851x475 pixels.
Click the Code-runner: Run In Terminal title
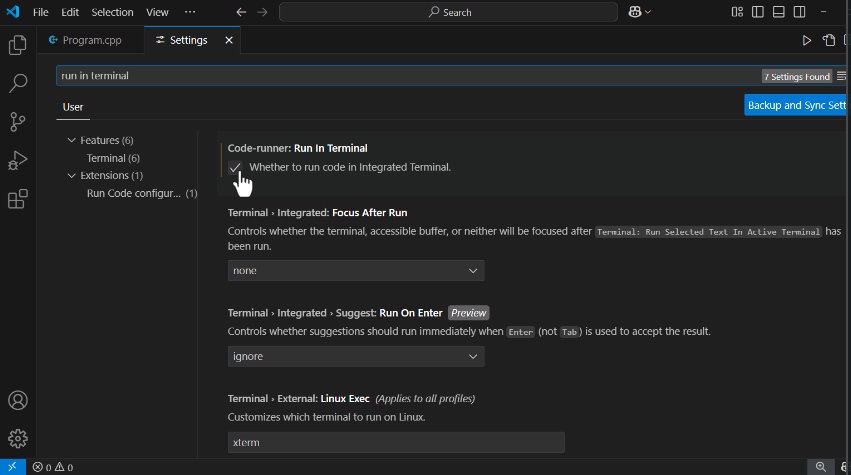[297, 148]
